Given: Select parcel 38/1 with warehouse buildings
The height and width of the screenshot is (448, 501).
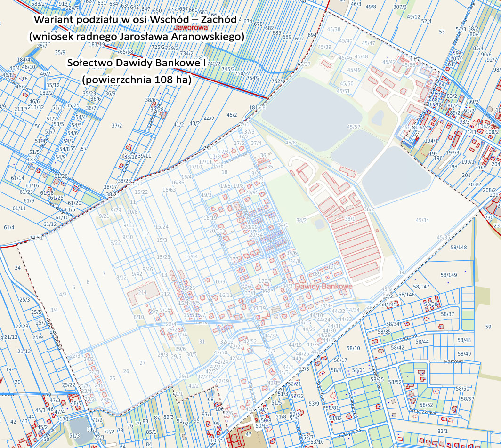Looking at the screenshot, I should 350,219.
